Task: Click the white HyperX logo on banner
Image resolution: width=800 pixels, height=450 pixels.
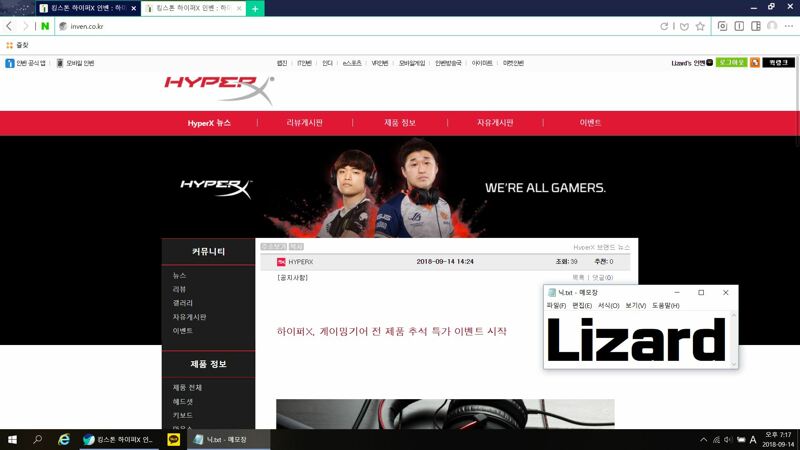Action: pos(216,188)
